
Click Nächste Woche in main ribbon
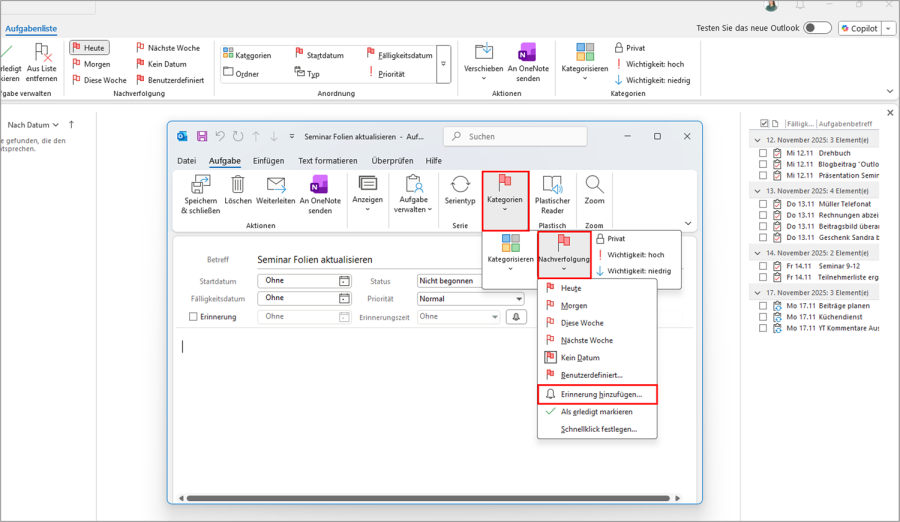pyautogui.click(x=168, y=48)
